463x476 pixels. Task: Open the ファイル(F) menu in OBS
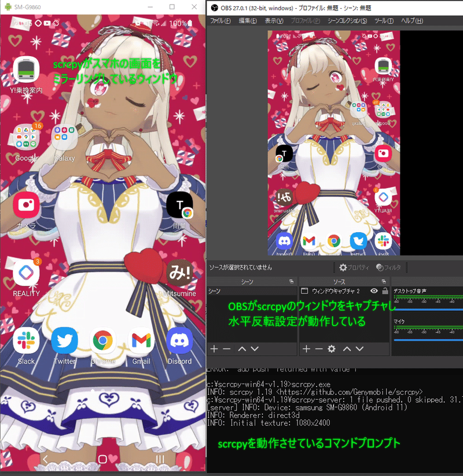(221, 21)
